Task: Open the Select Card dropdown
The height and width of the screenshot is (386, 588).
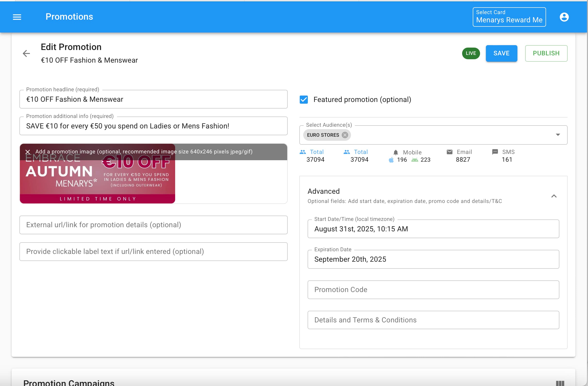Action: click(509, 17)
